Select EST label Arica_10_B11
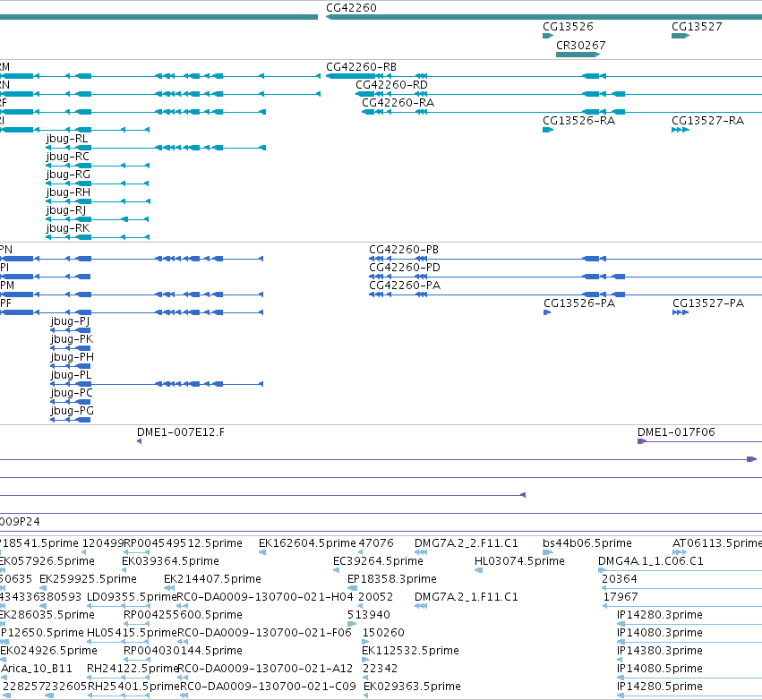Image resolution: width=762 pixels, height=700 pixels. coord(37,669)
